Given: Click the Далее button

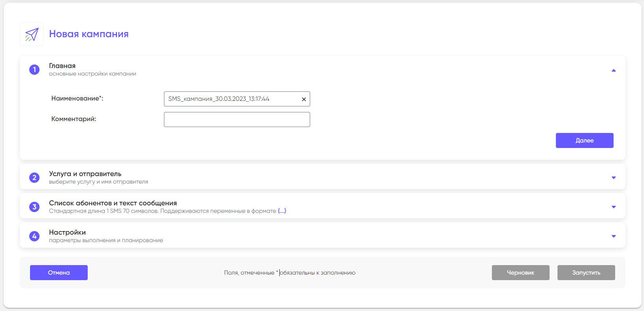Looking at the screenshot, I should pos(584,140).
